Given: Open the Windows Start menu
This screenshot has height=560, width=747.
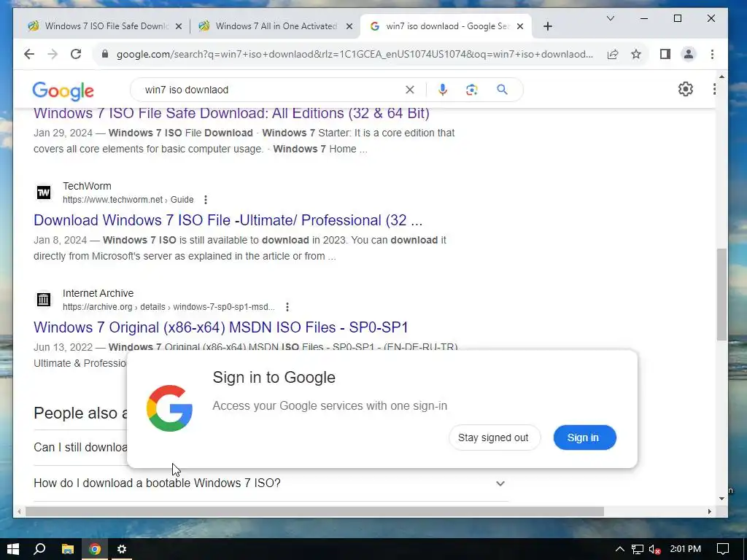Looking at the screenshot, I should pyautogui.click(x=13, y=549).
